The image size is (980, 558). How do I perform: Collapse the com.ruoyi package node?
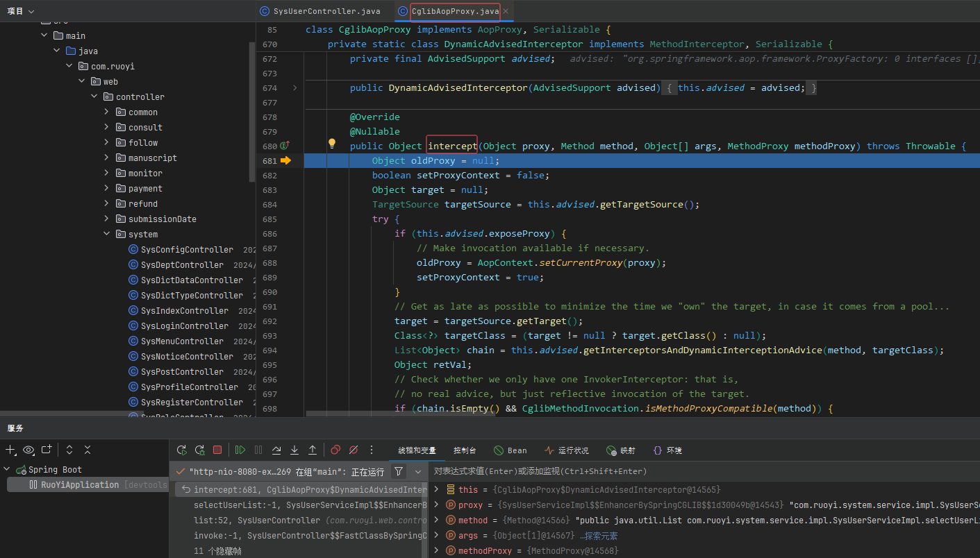[69, 66]
